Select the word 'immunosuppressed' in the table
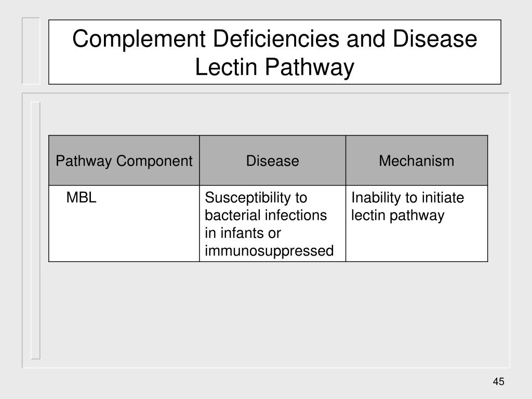 [269, 251]
